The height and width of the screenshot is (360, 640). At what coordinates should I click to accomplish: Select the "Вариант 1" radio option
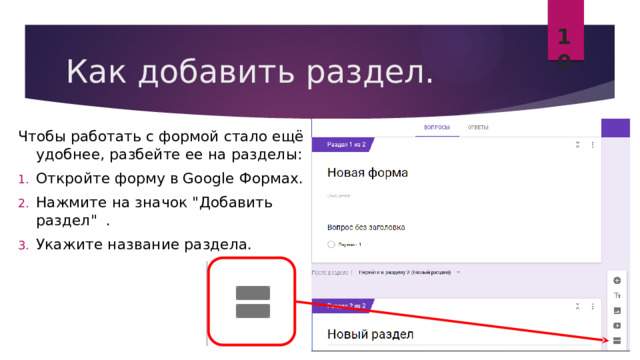tap(331, 244)
